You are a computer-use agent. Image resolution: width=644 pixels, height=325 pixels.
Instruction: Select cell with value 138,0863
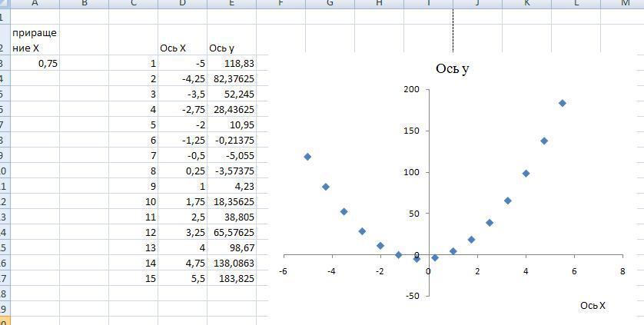pyautogui.click(x=231, y=263)
